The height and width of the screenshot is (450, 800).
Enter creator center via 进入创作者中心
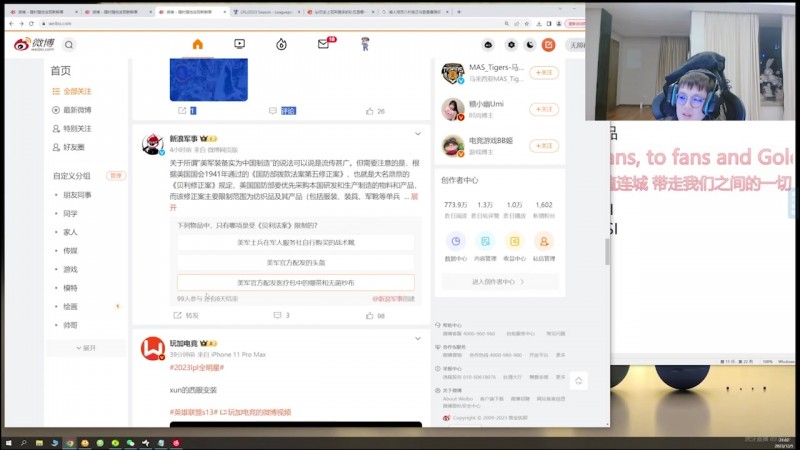[499, 282]
